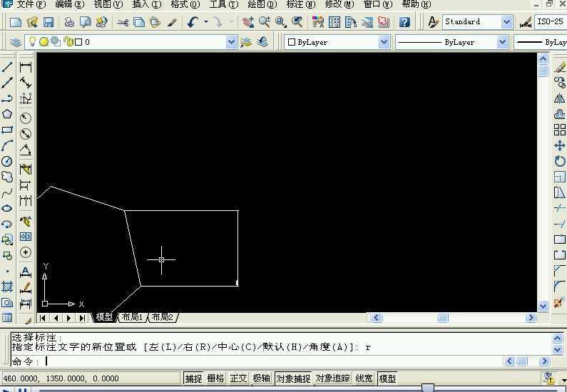
Task: Open the ByLayer color control dropdown
Action: (x=384, y=42)
